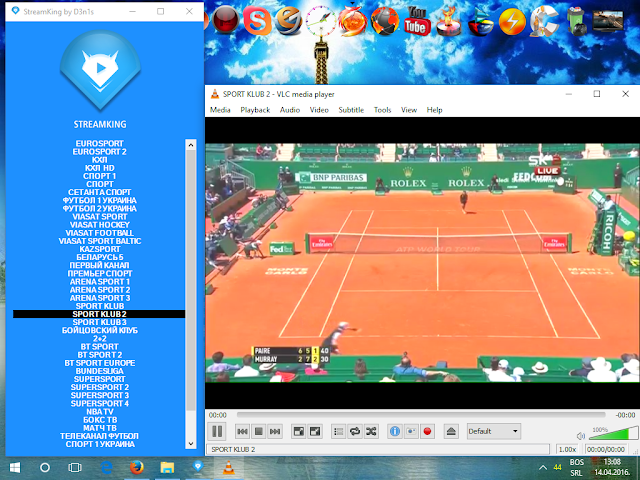Open the View menu in VLC
The image size is (640, 480).
pos(409,110)
